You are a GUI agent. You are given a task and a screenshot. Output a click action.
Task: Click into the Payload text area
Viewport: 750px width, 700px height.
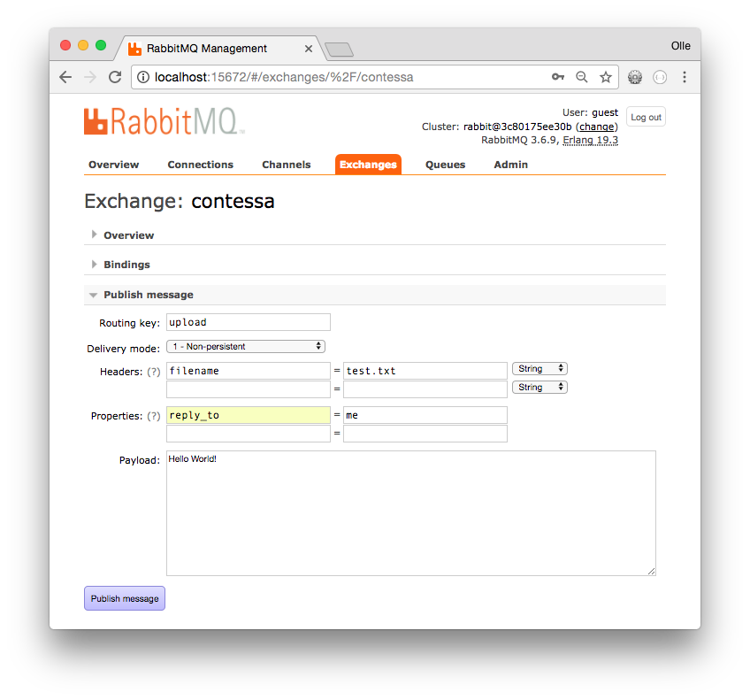click(411, 513)
